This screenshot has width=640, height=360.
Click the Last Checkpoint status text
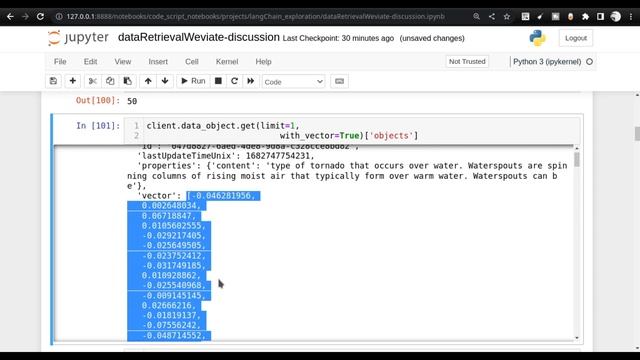[338, 38]
